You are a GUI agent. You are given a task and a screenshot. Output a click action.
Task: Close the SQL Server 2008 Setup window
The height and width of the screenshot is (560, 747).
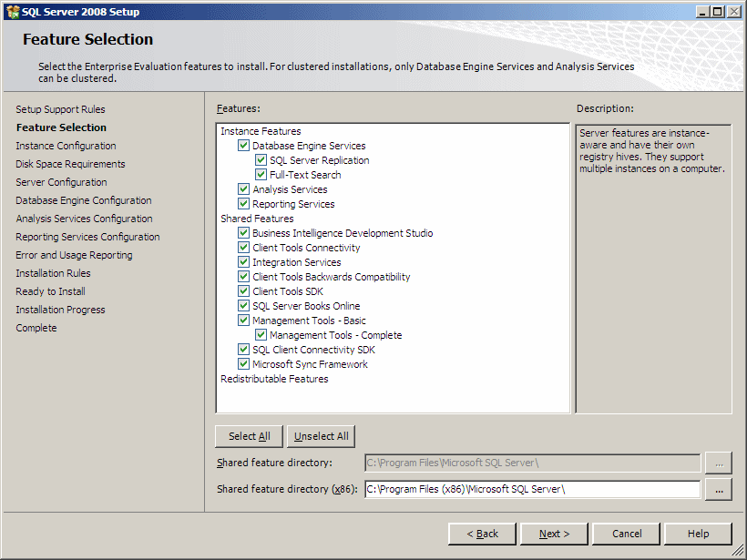(x=734, y=12)
